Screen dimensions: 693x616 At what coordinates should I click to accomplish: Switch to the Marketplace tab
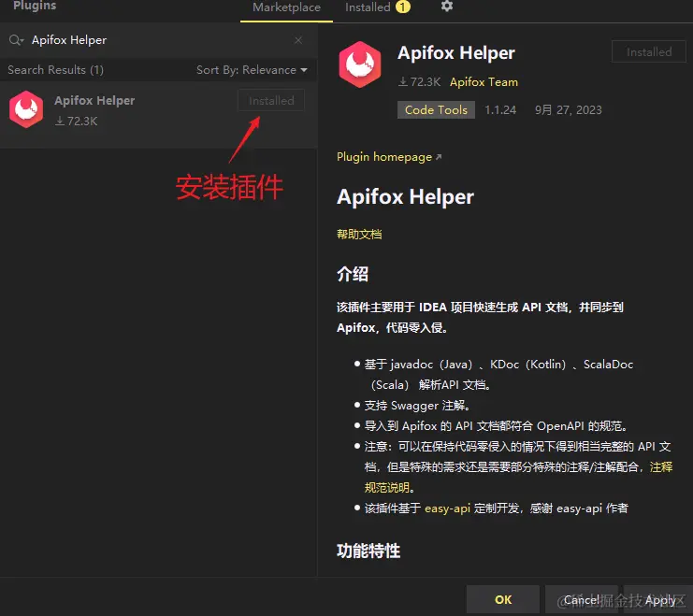click(286, 7)
